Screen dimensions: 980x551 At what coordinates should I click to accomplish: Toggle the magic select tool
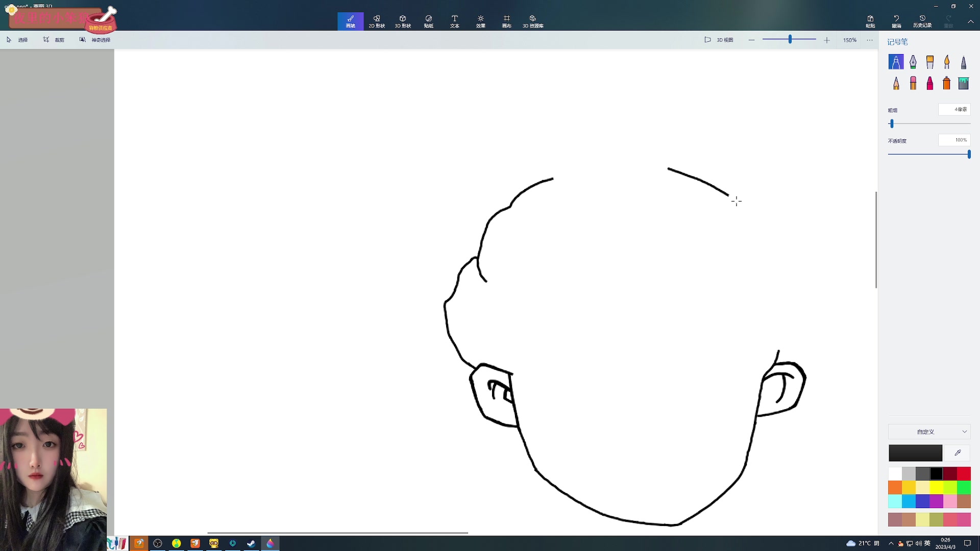coord(95,40)
